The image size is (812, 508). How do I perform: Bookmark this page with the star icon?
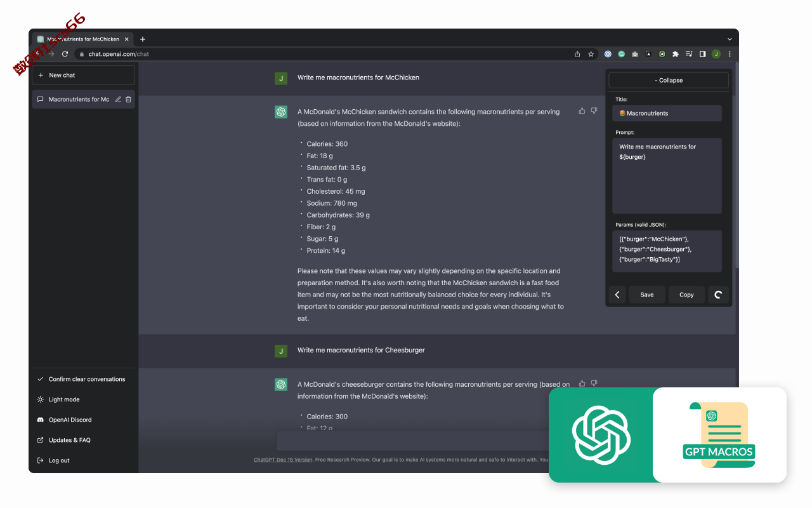(591, 54)
